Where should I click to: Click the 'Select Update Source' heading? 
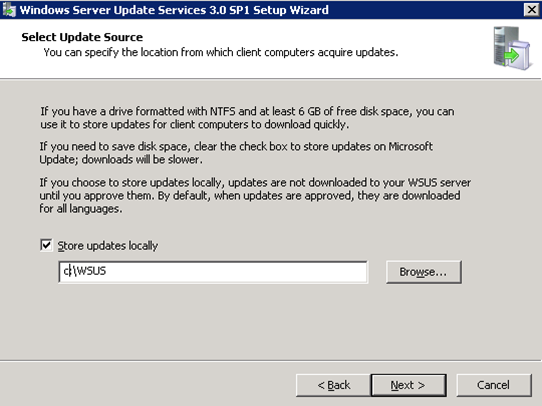click(x=82, y=37)
